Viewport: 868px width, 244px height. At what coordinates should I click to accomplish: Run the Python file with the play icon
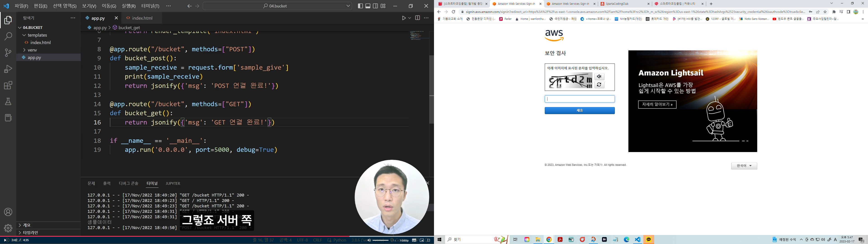tap(404, 18)
